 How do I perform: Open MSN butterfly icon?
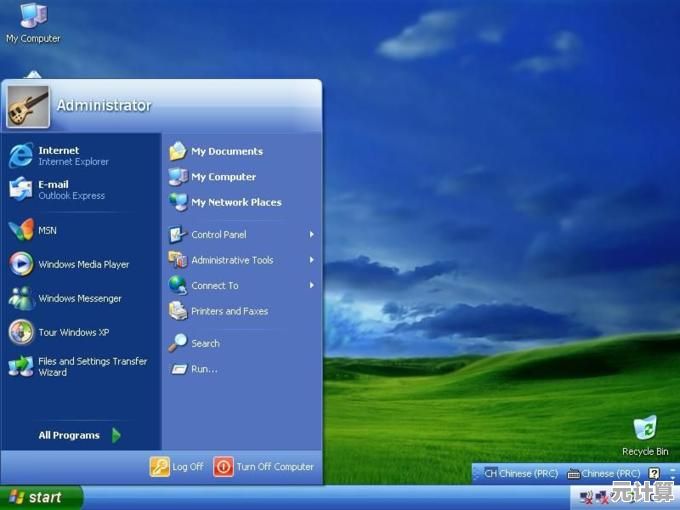click(x=21, y=230)
